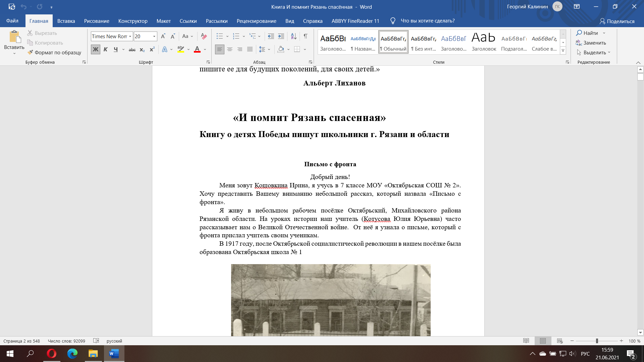Open the Select (Выделить) dropdown
The height and width of the screenshot is (362, 644).
(594, 53)
